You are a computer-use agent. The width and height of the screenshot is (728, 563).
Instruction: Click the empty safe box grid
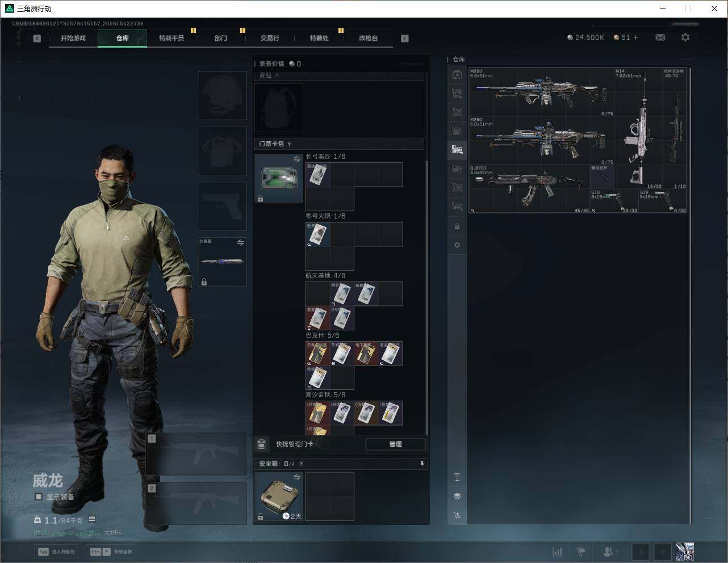pyautogui.click(x=330, y=497)
